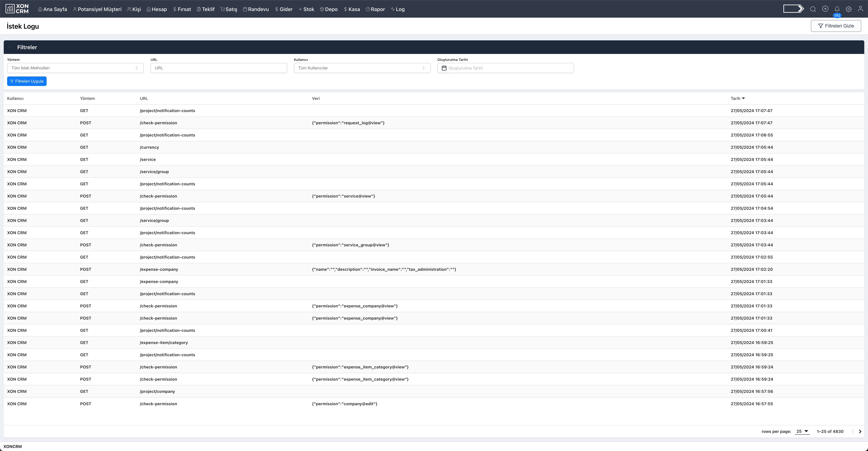
Task: Open the Yöntem method dropdown
Action: (75, 68)
